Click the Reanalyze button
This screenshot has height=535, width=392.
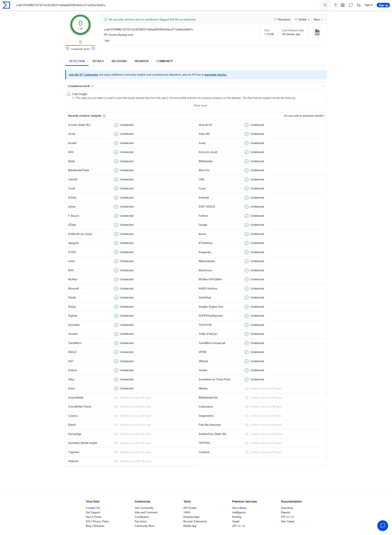[282, 19]
